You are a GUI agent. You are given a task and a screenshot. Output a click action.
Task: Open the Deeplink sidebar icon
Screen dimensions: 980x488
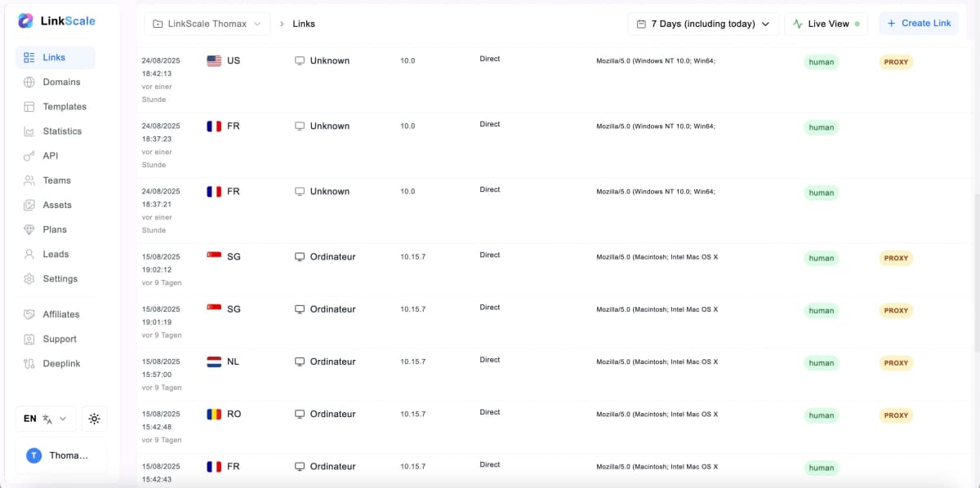[29, 363]
